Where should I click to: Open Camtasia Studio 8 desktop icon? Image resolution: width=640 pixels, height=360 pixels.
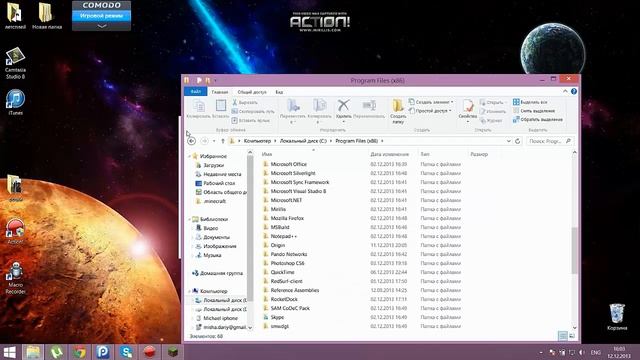pos(15,63)
